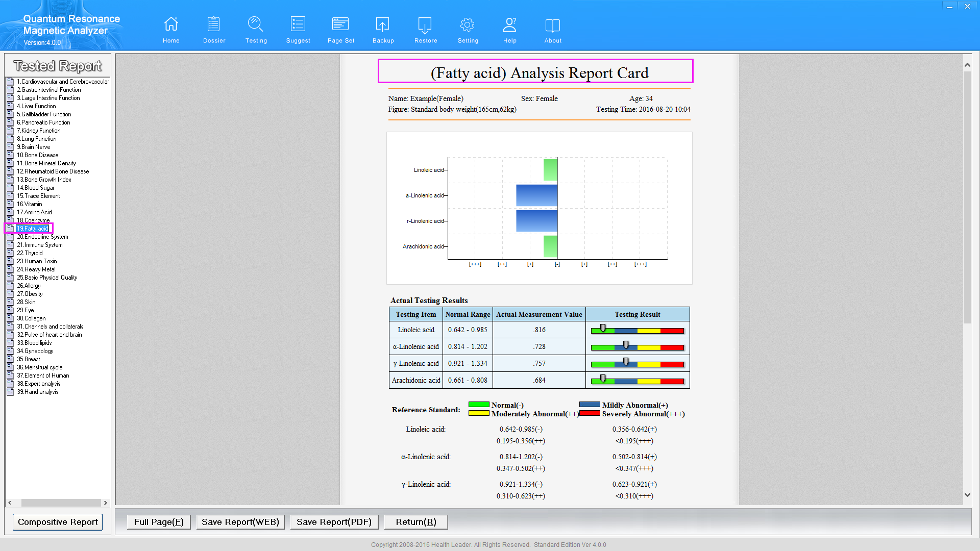The image size is (980, 551).
Task: Open 10.Bone Disease report
Action: [x=37, y=155]
